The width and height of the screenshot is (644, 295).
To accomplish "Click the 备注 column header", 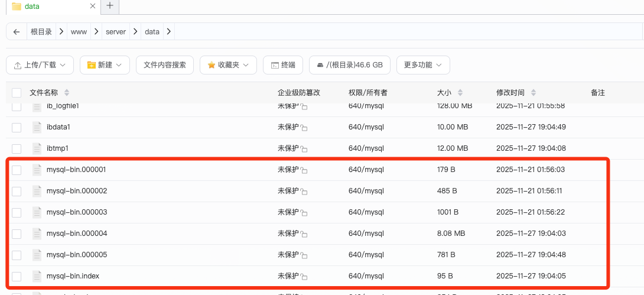I will click(x=597, y=92).
